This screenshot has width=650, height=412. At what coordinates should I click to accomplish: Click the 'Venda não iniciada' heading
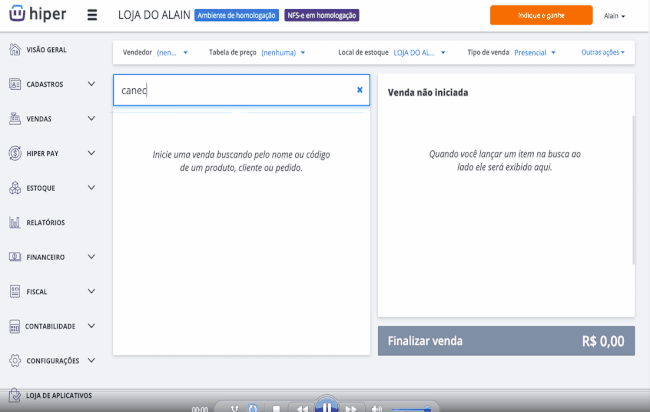[x=428, y=92]
